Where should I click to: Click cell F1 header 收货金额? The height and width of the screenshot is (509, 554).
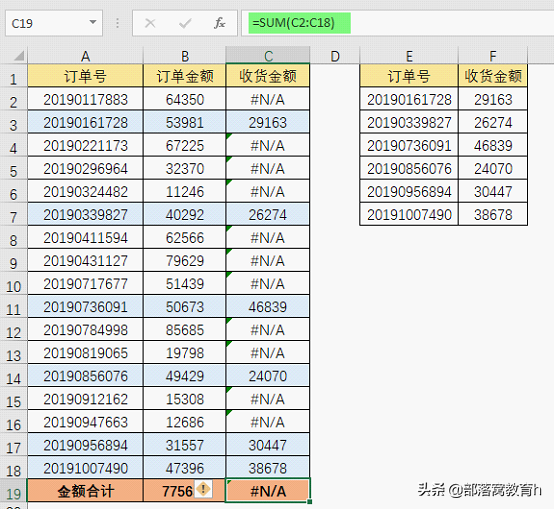point(493,76)
